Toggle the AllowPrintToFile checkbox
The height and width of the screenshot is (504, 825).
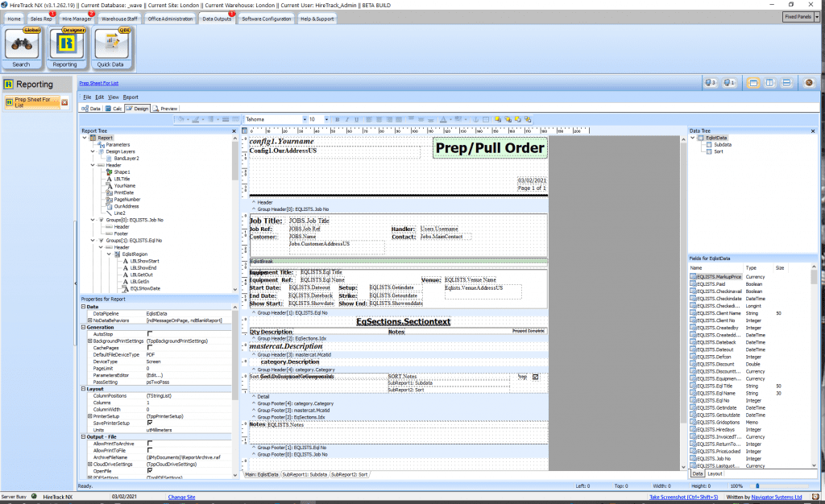[149, 450]
